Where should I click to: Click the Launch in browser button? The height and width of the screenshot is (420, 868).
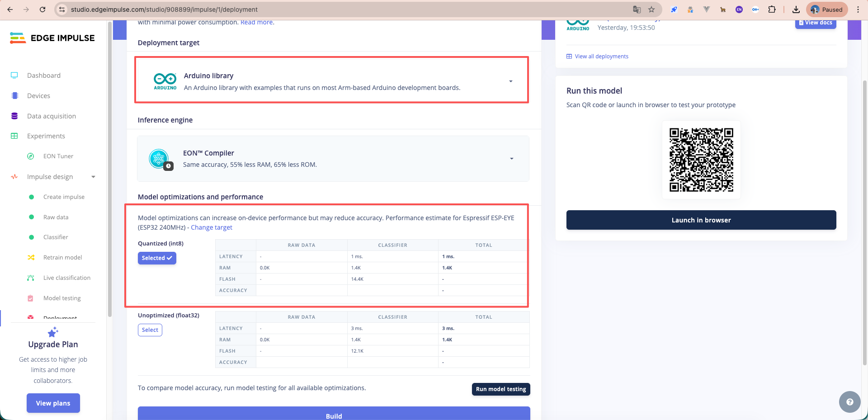pos(701,220)
